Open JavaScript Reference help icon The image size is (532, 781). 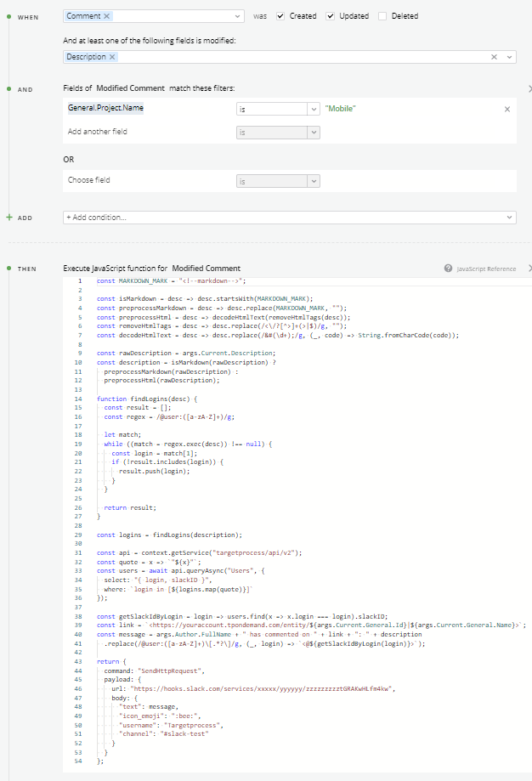click(448, 269)
